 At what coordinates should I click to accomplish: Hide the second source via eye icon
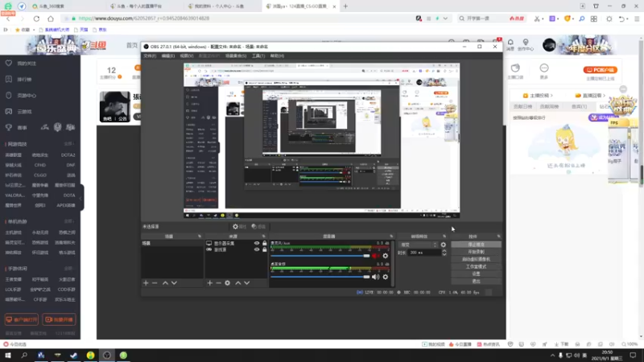(257, 249)
